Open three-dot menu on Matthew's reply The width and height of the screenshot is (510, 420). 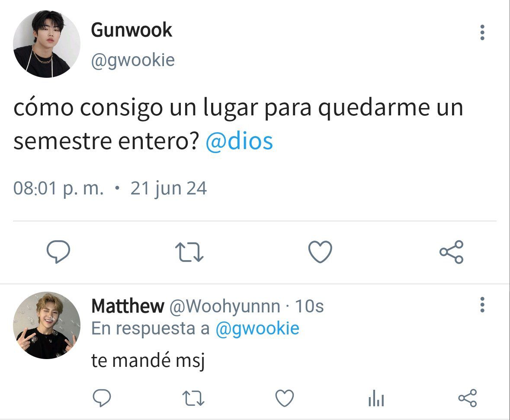(x=482, y=305)
